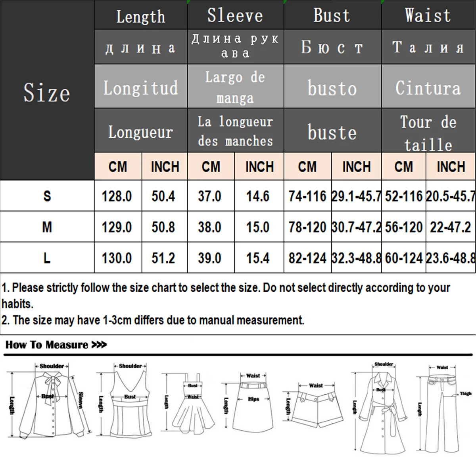The image size is (476, 460).
Task: Click bust inch range 29.1-45.7
Action: pos(356,196)
